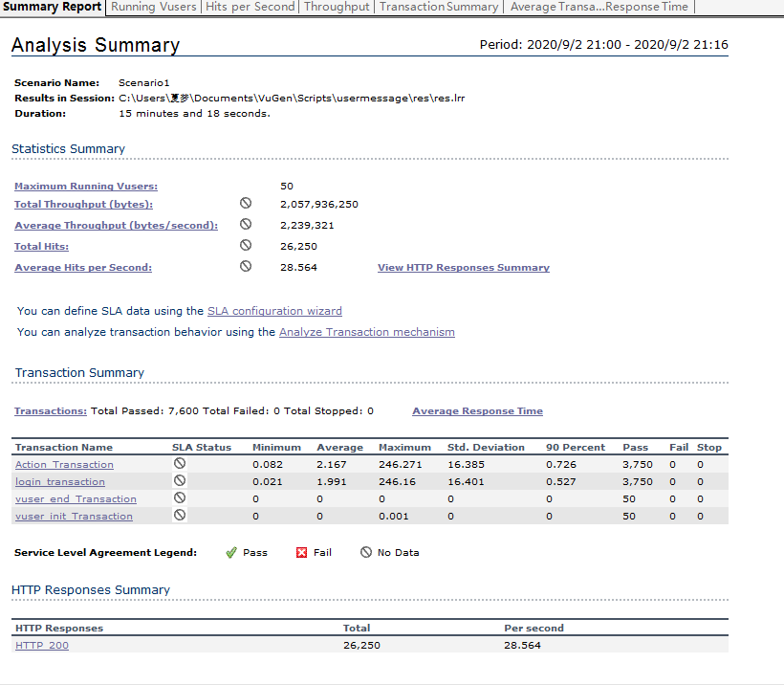Open the Transactions link
784x685 pixels.
51,410
